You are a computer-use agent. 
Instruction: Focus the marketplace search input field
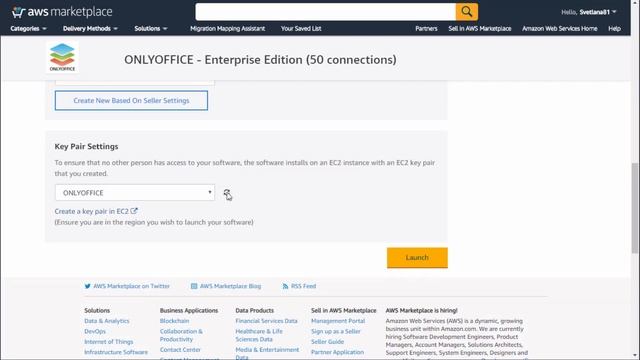click(325, 12)
